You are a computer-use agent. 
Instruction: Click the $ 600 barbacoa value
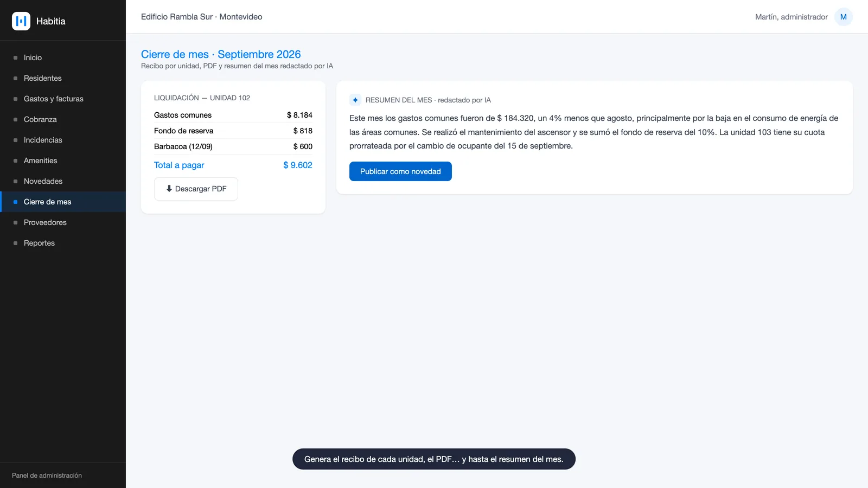303,146
